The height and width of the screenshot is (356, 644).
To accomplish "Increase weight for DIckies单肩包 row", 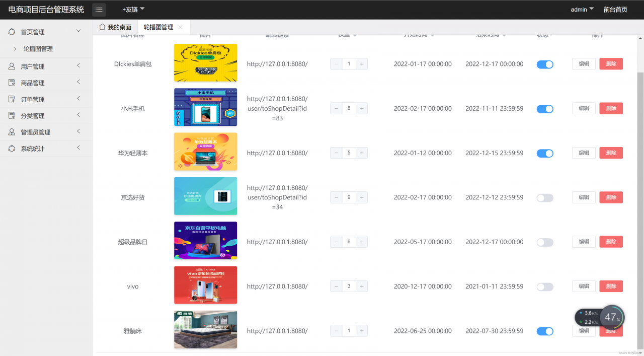I will (362, 64).
